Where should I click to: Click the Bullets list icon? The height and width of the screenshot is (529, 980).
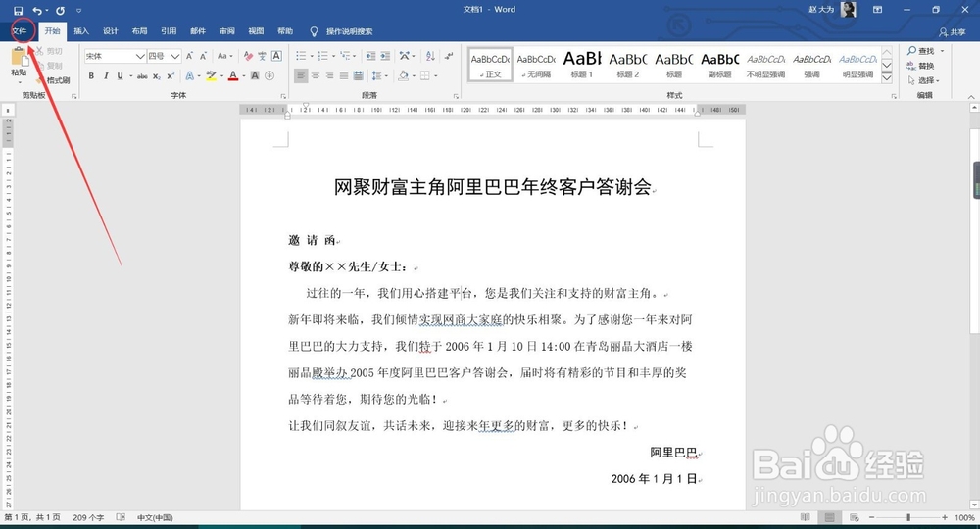pyautogui.click(x=301, y=56)
